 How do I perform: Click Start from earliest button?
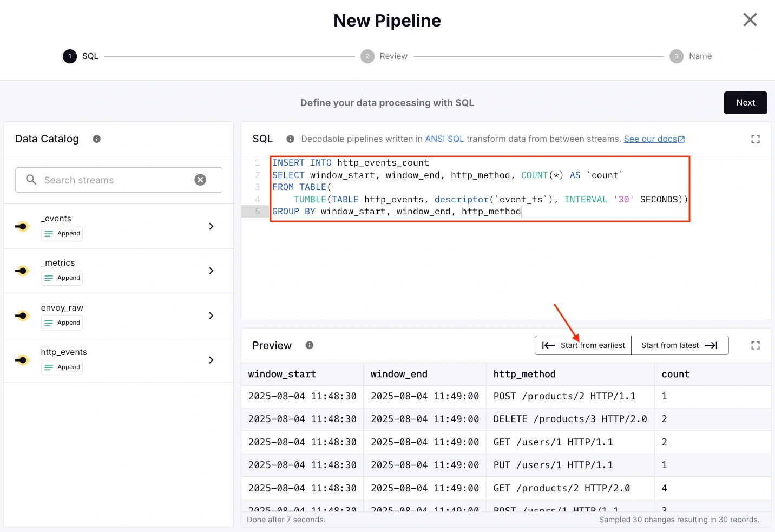click(x=583, y=345)
